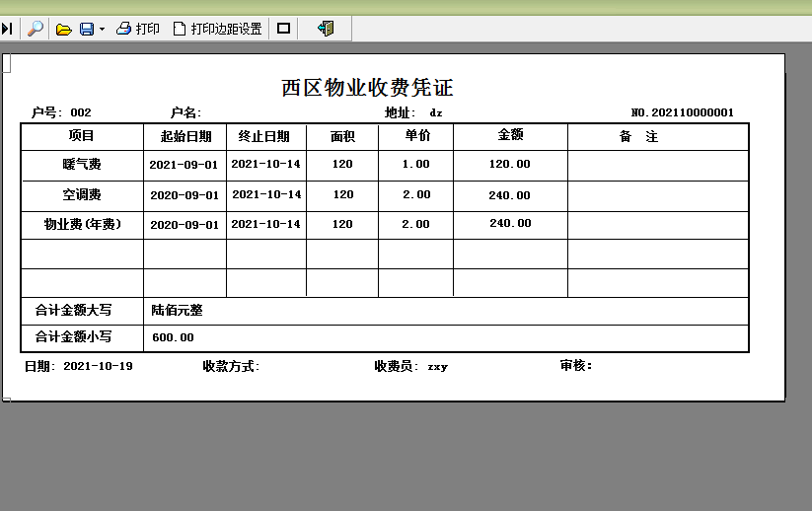Expand the save options dropdown arrow

[102, 30]
